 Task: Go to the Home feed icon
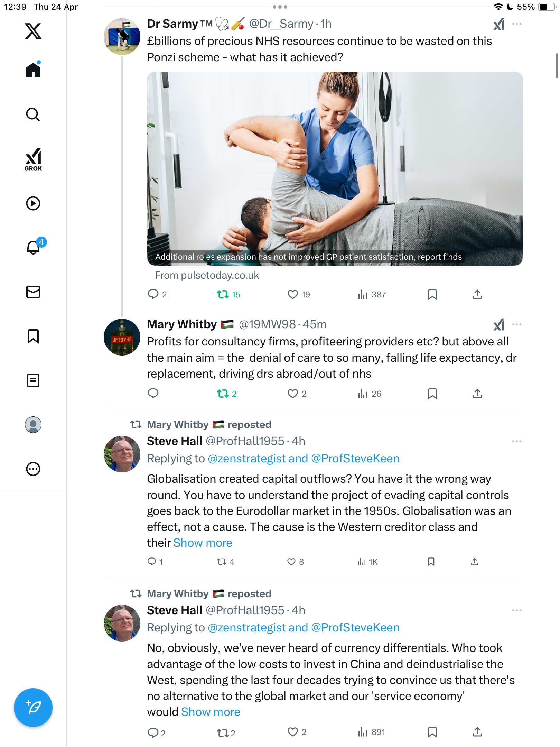coord(33,70)
